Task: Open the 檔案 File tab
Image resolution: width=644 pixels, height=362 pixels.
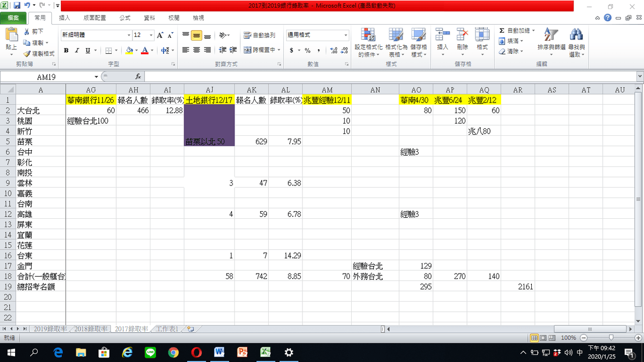Action: pos(14,18)
